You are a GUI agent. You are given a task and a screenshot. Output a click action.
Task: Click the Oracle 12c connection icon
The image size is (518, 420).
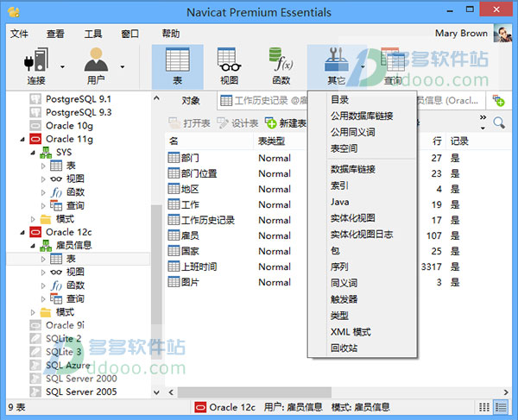point(35,232)
